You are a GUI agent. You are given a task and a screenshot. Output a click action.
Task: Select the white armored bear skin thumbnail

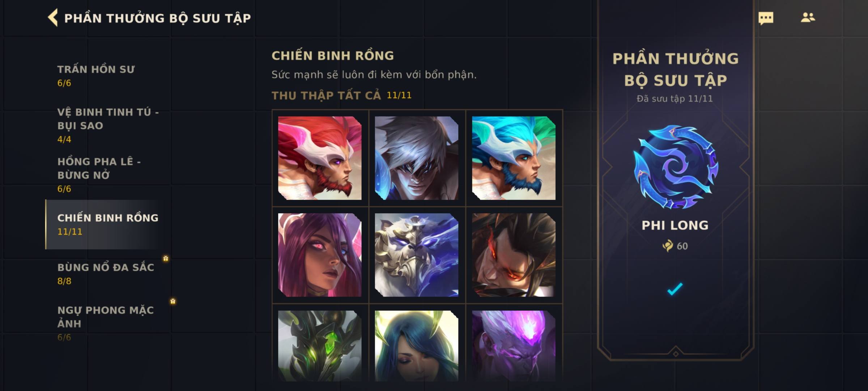click(417, 255)
